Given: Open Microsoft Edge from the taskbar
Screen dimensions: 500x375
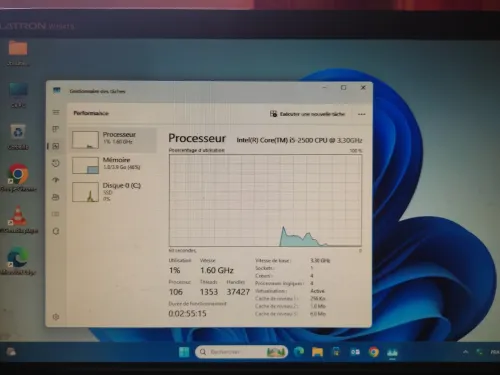Looking at the screenshot, I should pyautogui.click(x=299, y=352).
